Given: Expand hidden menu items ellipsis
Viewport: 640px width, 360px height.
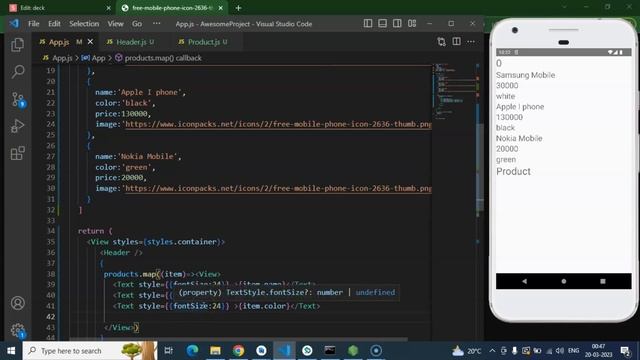Looking at the screenshot, I should pyautogui.click(x=156, y=24).
